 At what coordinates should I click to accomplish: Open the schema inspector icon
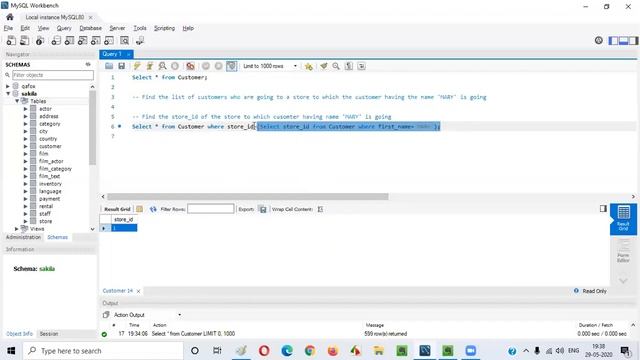click(x=40, y=41)
